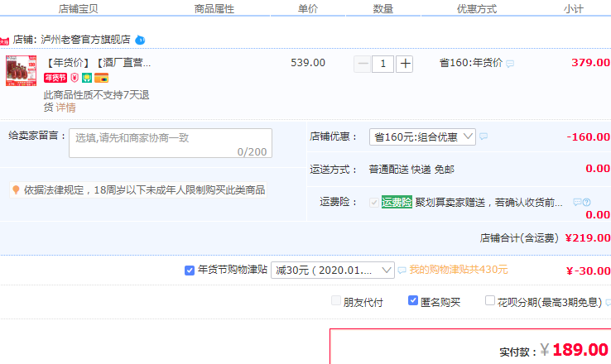Click the quantity input field

(x=383, y=64)
